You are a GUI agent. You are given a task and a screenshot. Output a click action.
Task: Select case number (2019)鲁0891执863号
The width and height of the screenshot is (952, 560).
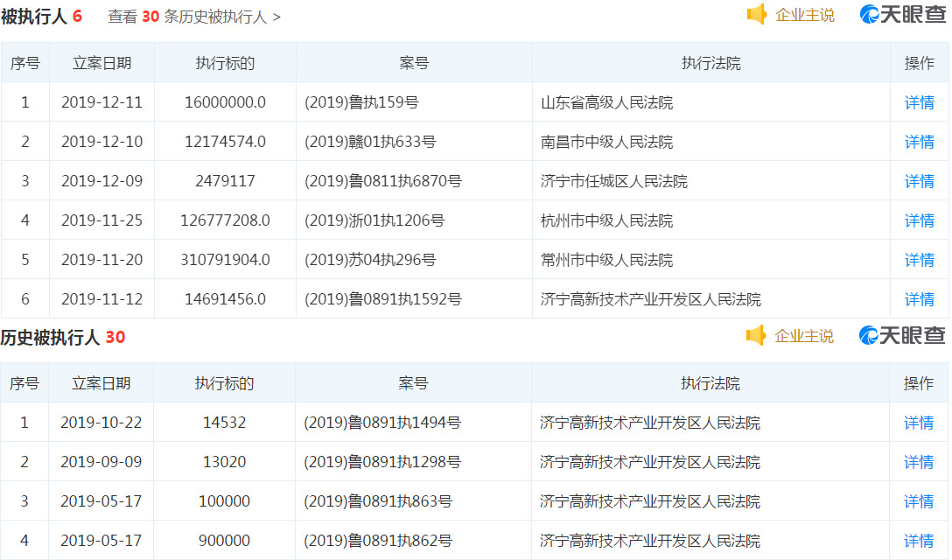tap(378, 501)
